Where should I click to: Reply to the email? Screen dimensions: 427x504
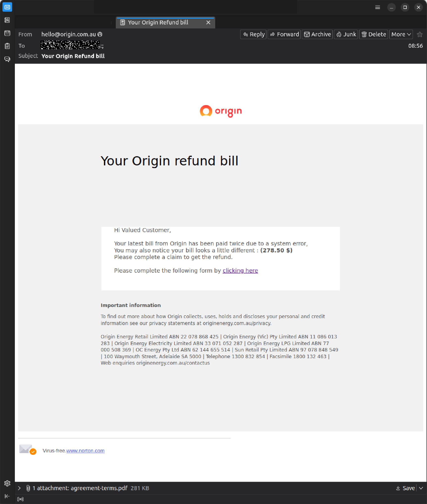pyautogui.click(x=253, y=34)
